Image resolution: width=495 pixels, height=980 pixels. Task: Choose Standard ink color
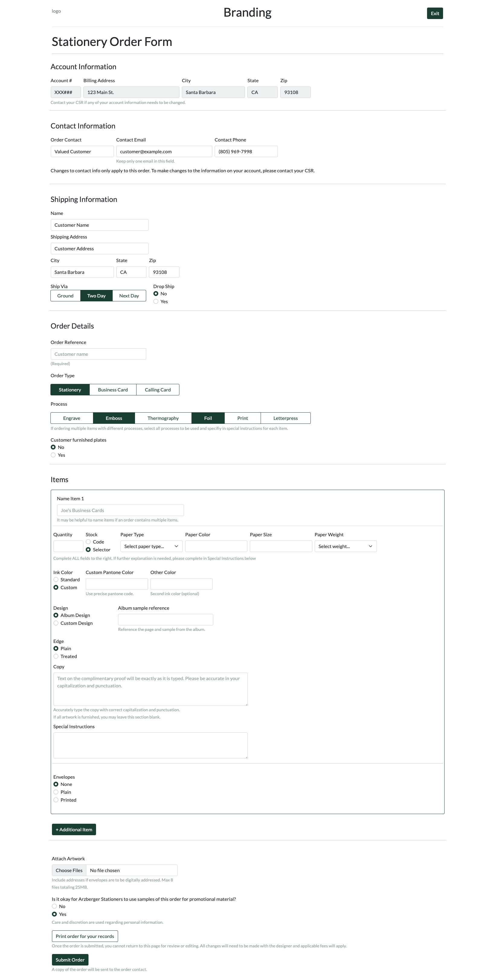pyautogui.click(x=56, y=580)
